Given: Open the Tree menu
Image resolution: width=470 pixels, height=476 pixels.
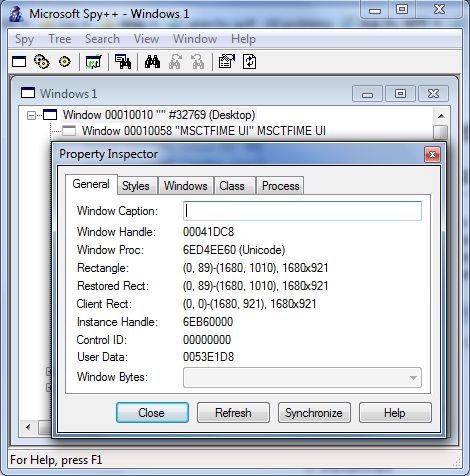Looking at the screenshot, I should tap(60, 39).
